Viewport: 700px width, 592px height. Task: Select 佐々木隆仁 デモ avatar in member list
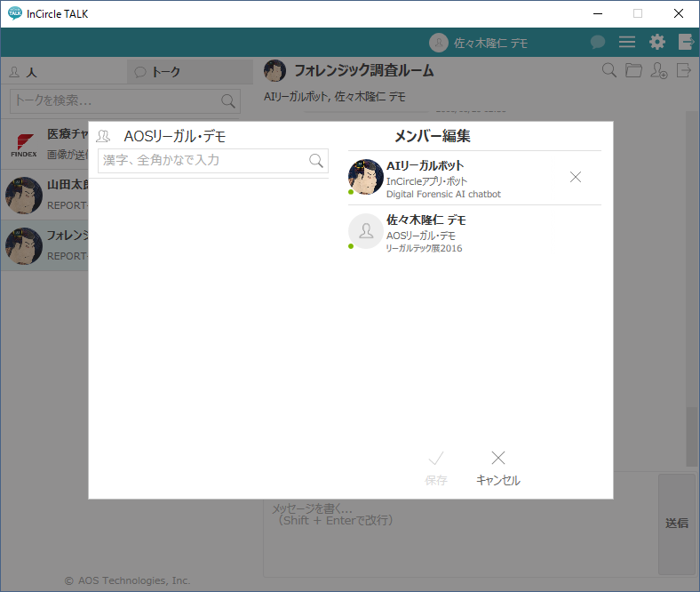click(366, 231)
